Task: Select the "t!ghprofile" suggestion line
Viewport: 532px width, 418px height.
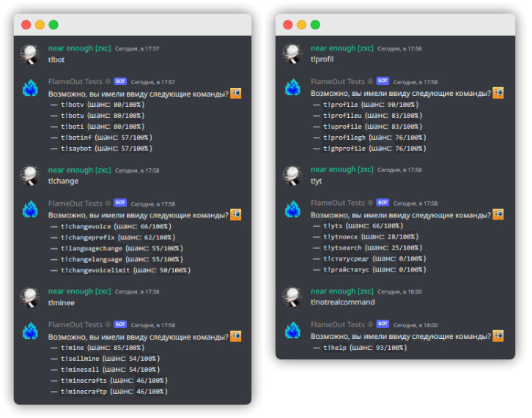Action: [x=374, y=149]
